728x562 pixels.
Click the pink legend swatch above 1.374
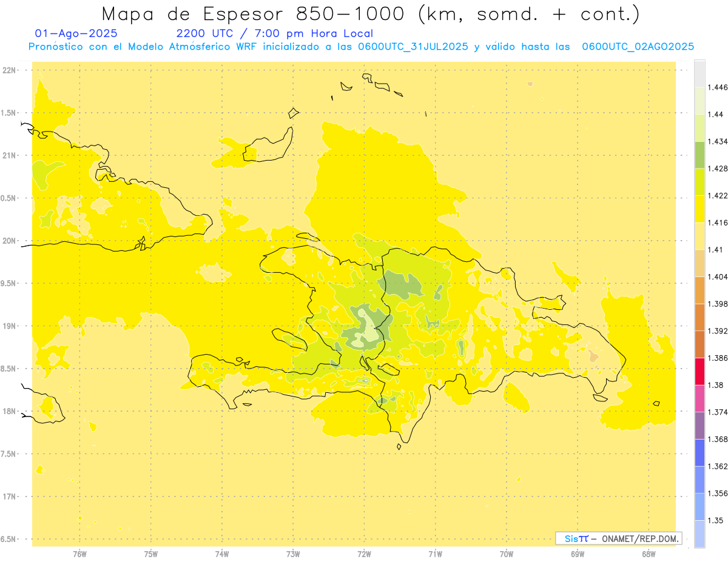(x=699, y=398)
